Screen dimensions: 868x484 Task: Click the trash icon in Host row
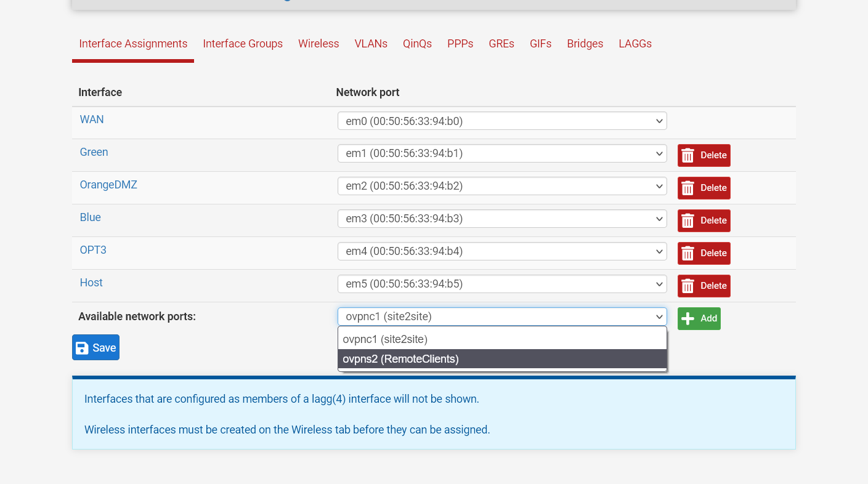(688, 286)
